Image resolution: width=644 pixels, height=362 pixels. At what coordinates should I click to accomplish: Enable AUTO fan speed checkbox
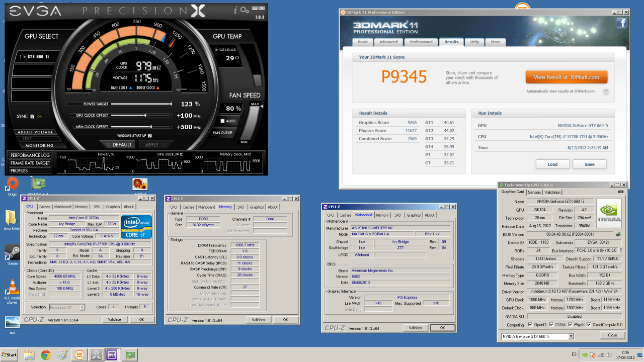coord(222,121)
